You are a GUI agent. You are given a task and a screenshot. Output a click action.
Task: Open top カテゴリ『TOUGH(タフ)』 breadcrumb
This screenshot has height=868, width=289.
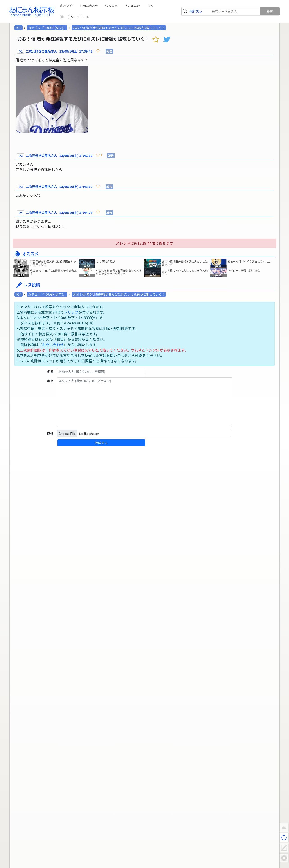pos(47,28)
